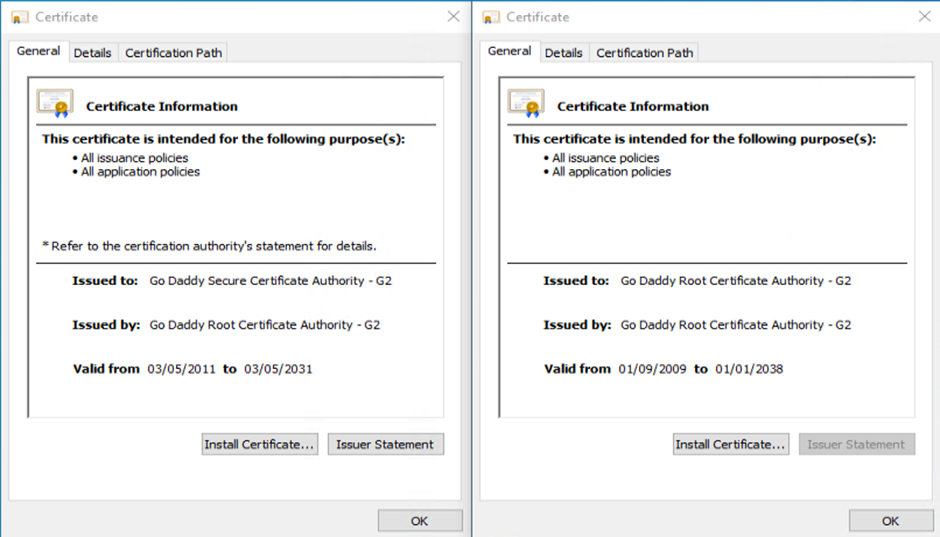Click 'All application policies' in left window
The height and width of the screenshot is (537, 940).
tap(140, 172)
